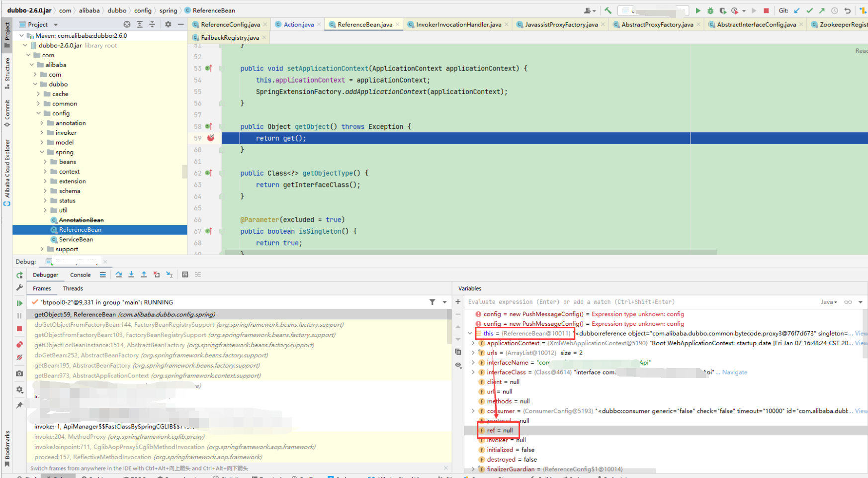Expand the 'beans' folder in project tree
The width and height of the screenshot is (868, 478).
45,162
